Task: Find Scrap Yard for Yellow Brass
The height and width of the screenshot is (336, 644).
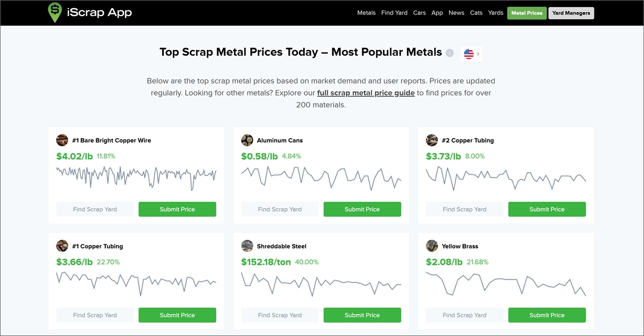Action: [x=464, y=315]
